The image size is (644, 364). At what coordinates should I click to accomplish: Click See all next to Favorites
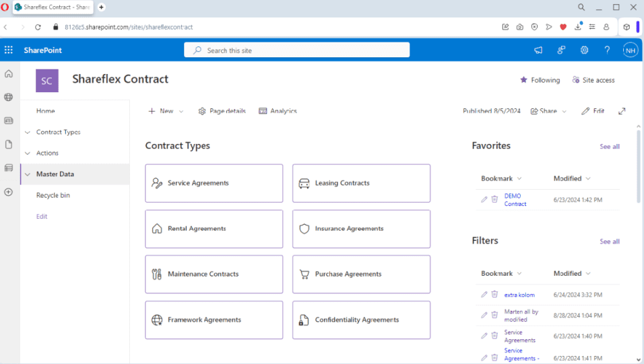coord(610,147)
